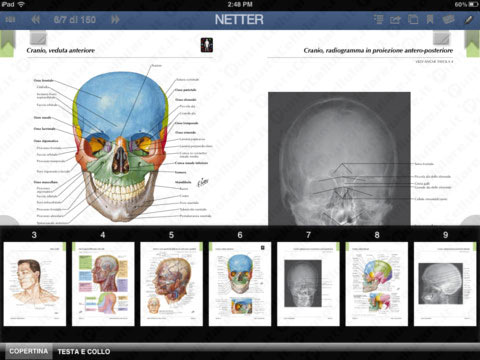The height and width of the screenshot is (360, 480).
Task: Tap the battery indicator showing 60%
Action: pos(466,4)
